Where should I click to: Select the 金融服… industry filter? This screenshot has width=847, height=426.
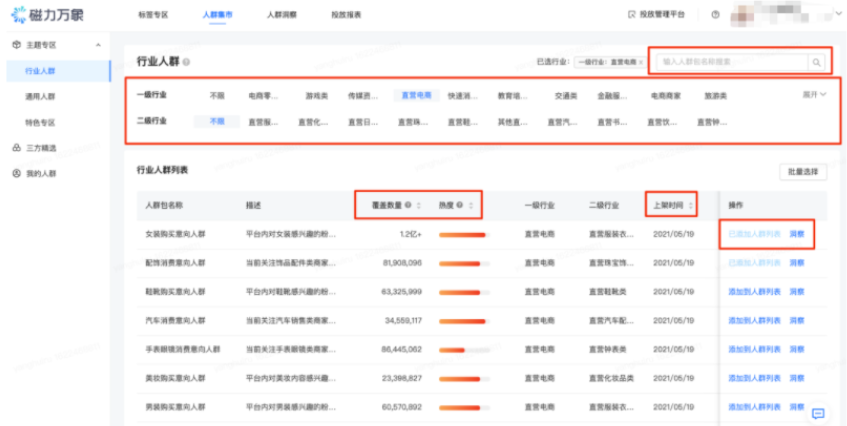pos(613,96)
